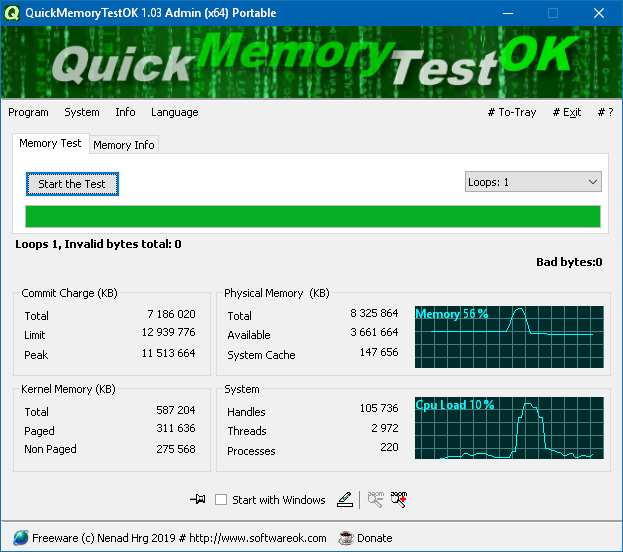Click the zoom in magnifier icon

[x=399, y=499]
